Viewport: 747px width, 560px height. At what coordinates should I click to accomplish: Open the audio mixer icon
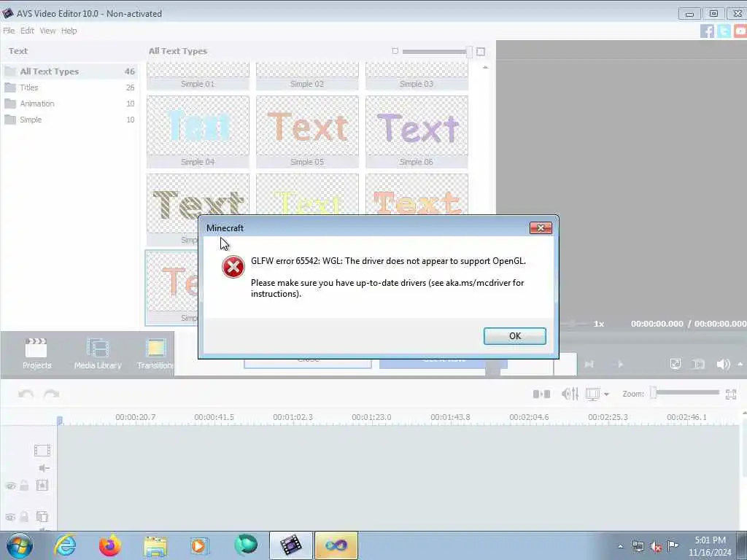[570, 394]
